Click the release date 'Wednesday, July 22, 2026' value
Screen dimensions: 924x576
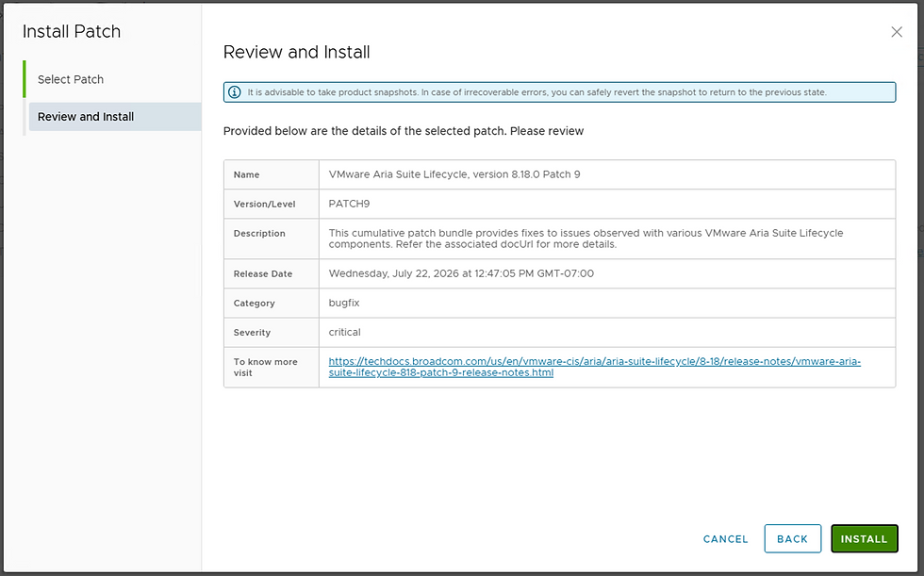click(461, 273)
